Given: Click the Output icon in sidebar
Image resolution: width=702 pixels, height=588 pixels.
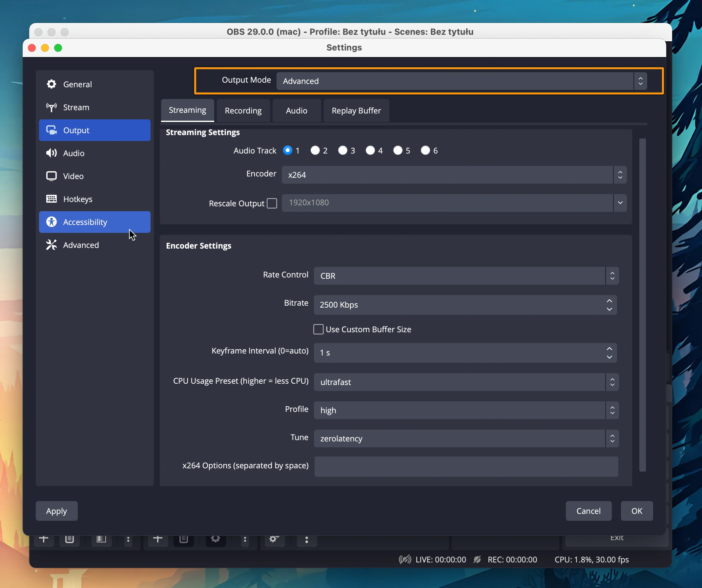Looking at the screenshot, I should (51, 131).
